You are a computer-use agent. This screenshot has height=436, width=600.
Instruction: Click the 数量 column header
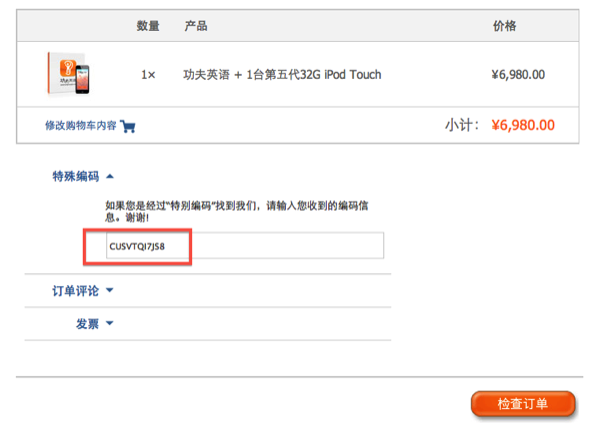[148, 26]
